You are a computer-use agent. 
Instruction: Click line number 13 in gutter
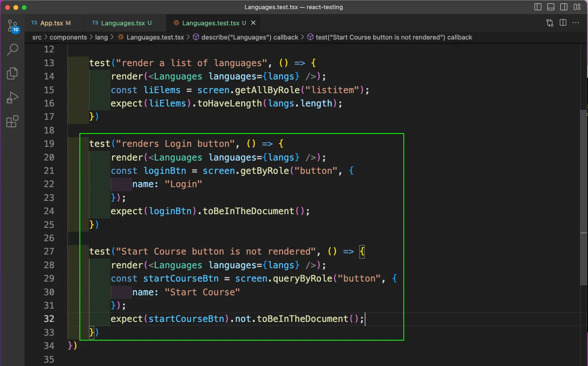[x=49, y=63]
